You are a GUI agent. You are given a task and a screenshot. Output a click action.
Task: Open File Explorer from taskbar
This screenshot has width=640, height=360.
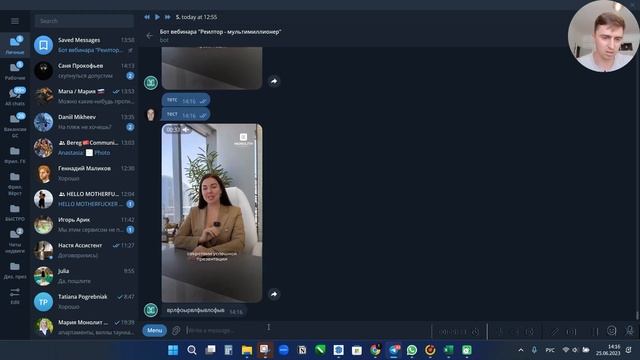pyautogui.click(x=247, y=350)
